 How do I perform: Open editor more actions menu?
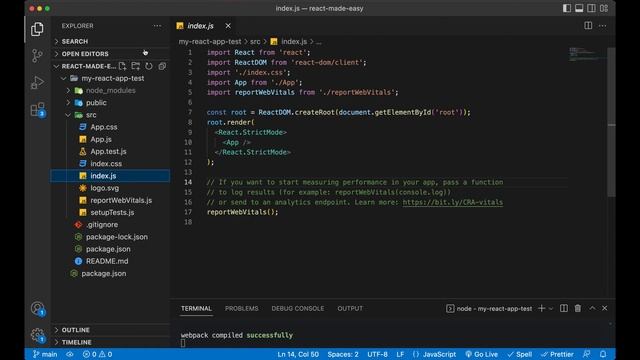pyautogui.click(x=602, y=26)
